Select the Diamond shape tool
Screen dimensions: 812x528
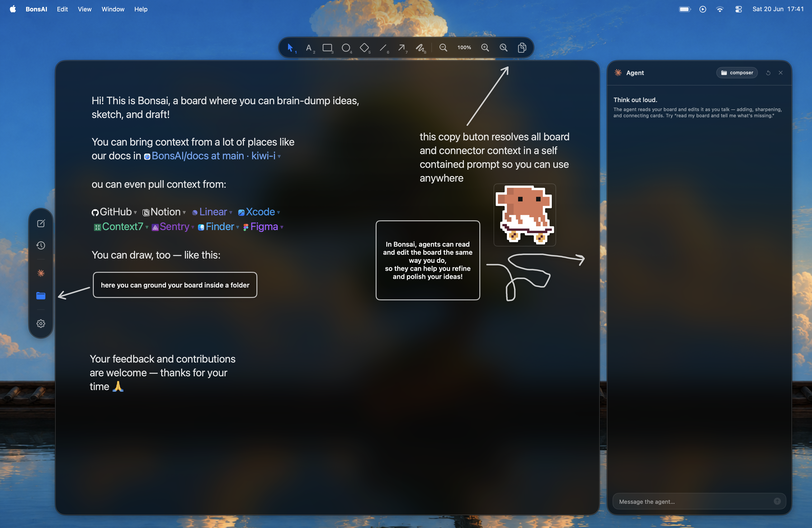[364, 48]
